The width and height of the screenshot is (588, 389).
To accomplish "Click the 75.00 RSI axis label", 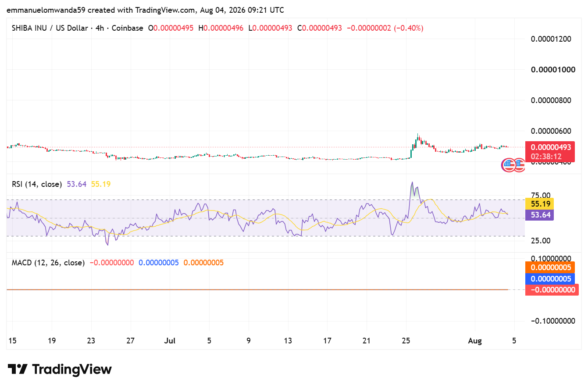I will point(541,196).
